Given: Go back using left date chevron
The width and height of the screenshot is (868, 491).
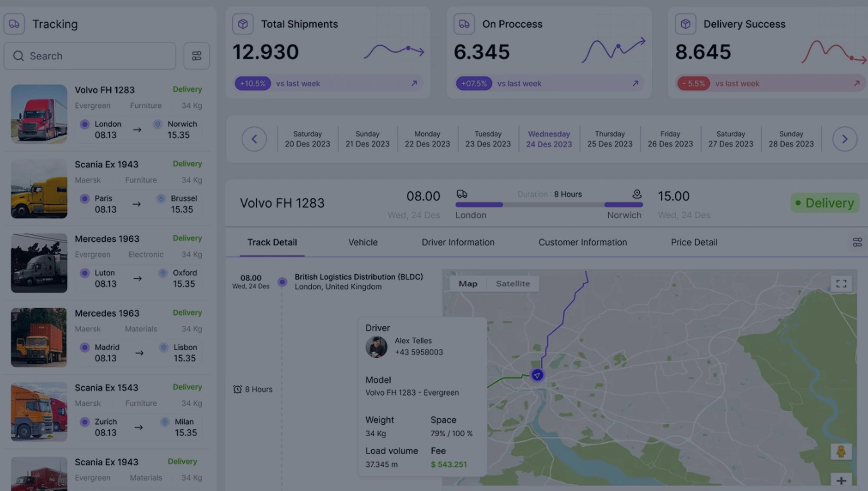Looking at the screenshot, I should point(254,139).
